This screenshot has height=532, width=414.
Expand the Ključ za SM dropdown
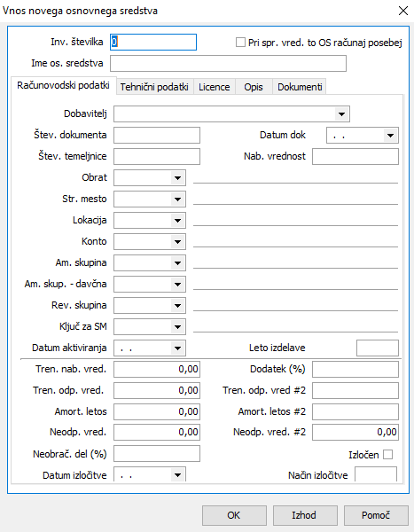(177, 327)
